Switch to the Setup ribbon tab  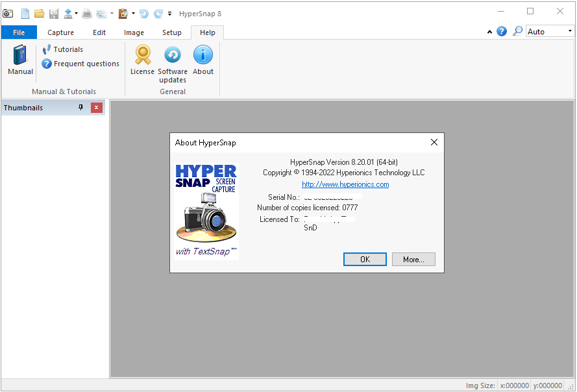coord(172,32)
